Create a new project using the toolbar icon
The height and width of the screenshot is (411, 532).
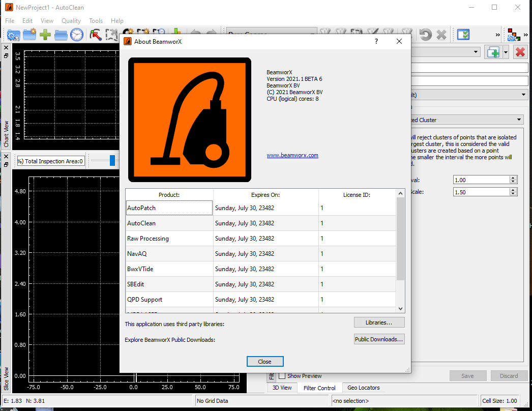point(28,35)
